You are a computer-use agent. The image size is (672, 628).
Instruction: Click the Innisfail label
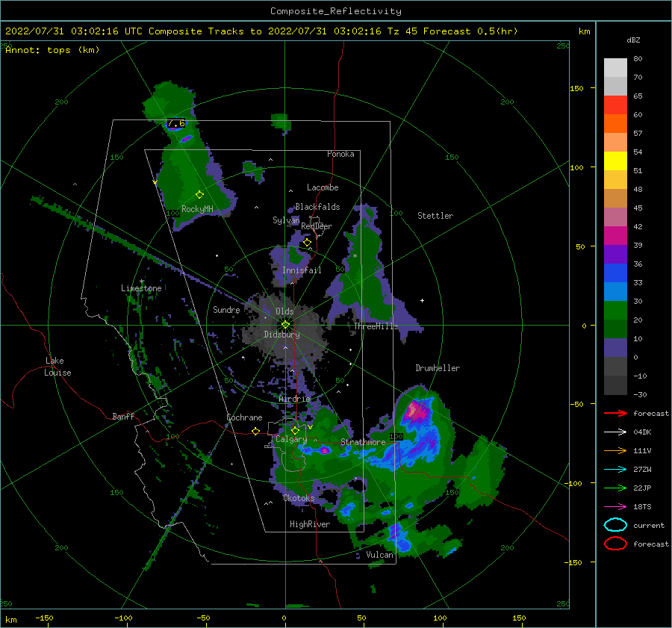pyautogui.click(x=302, y=270)
